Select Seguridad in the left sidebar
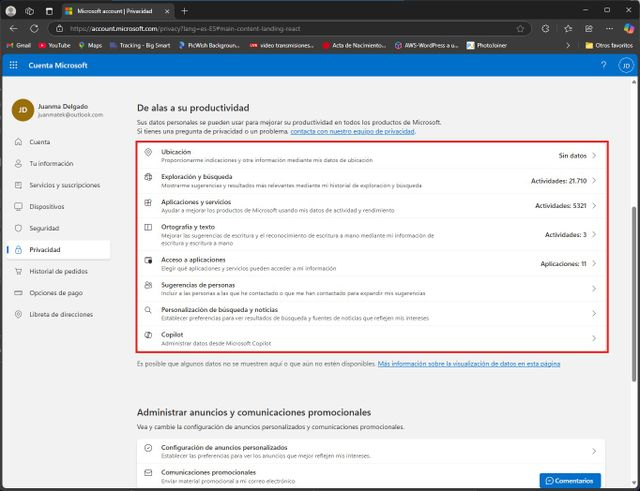640x491 pixels. coord(50,228)
